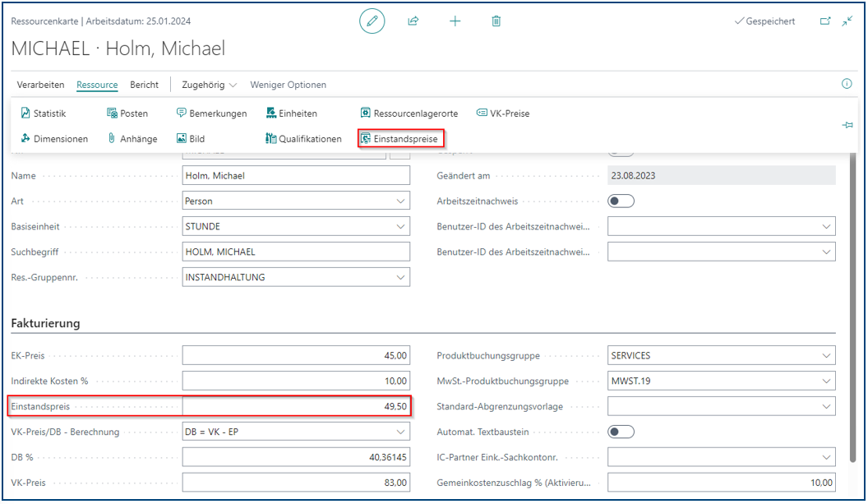Click the vertical page scrollbar
Screen dimensions: 868x504
[853, 307]
